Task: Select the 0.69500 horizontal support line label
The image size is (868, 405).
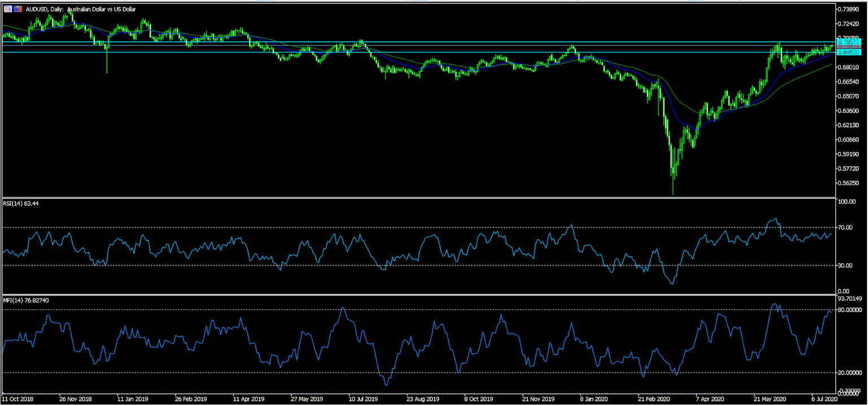Action: pyautogui.click(x=849, y=52)
